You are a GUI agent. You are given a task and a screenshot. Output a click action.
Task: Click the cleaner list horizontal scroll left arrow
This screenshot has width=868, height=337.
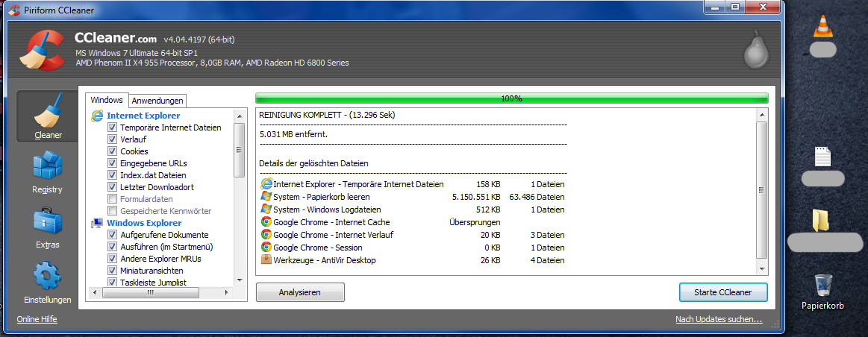coord(95,293)
